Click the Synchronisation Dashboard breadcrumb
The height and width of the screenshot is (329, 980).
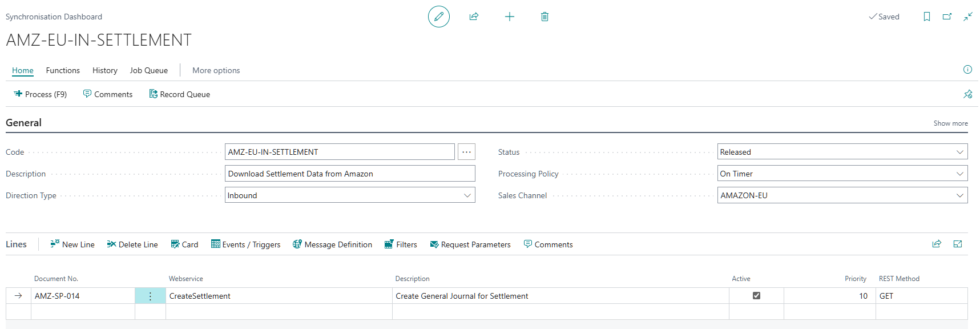tap(54, 17)
